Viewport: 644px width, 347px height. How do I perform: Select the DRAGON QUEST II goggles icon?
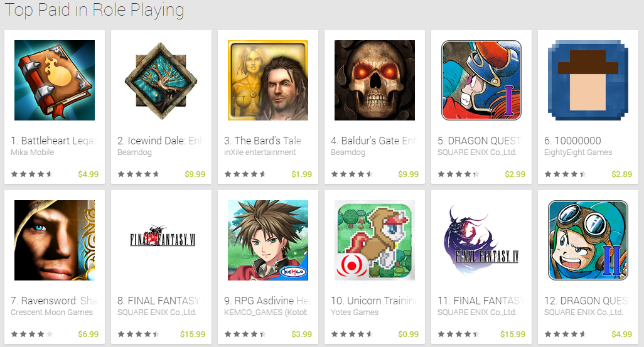(x=588, y=240)
